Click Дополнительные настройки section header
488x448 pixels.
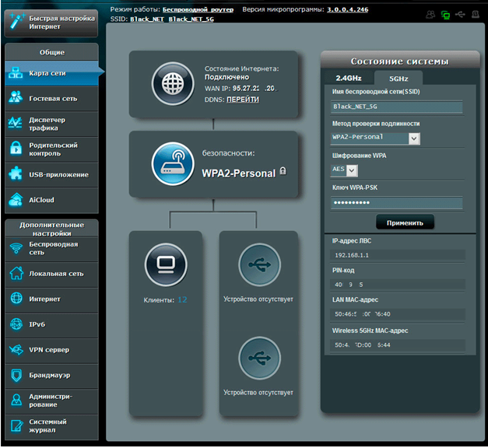click(52, 229)
